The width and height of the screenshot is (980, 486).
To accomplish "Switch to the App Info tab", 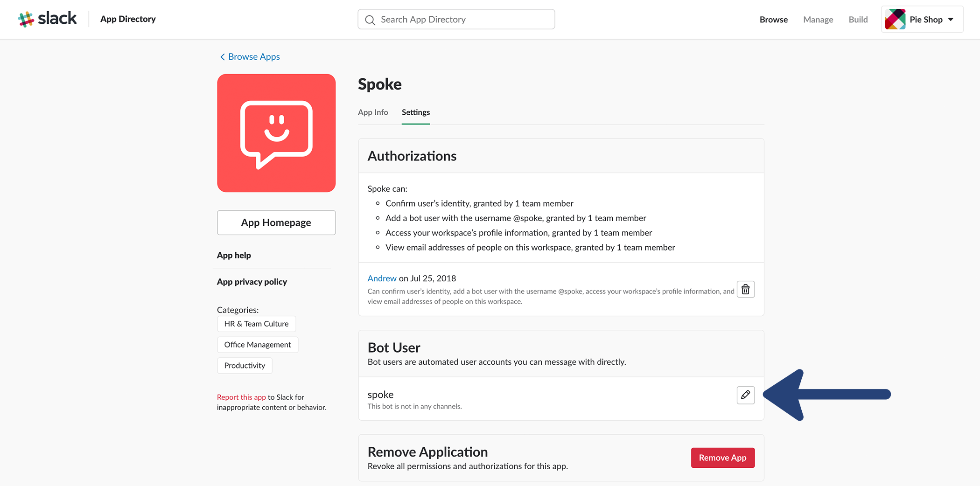I will pyautogui.click(x=373, y=112).
